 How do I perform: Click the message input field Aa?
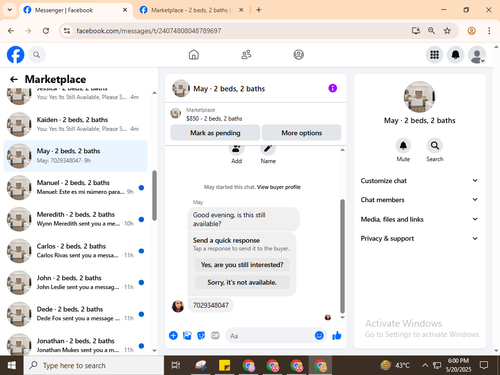[270, 335]
